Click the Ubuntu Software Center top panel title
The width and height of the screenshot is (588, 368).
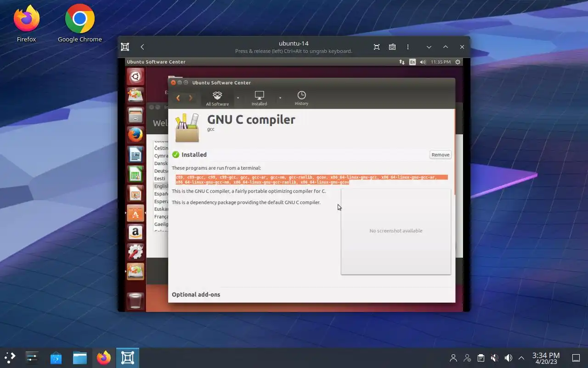click(156, 62)
